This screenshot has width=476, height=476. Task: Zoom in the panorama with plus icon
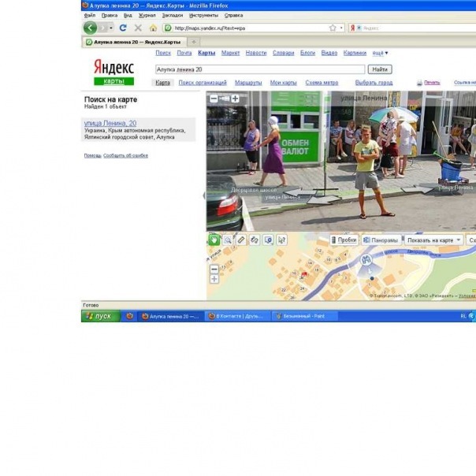(x=235, y=99)
